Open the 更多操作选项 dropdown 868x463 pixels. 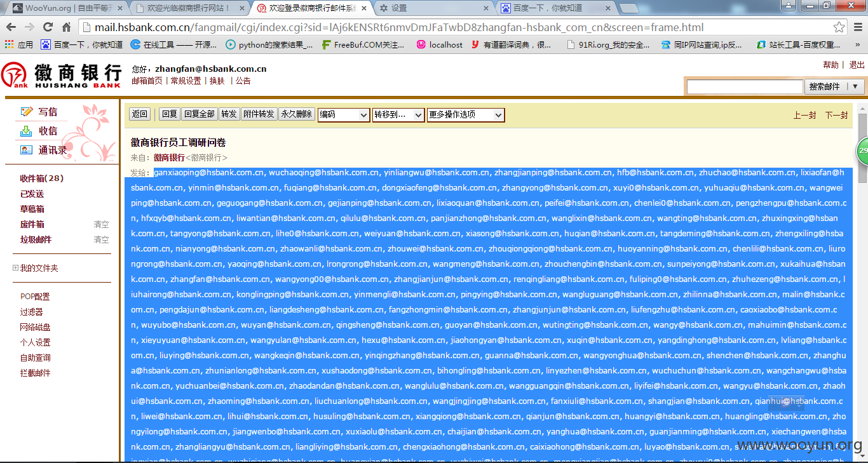coord(466,115)
